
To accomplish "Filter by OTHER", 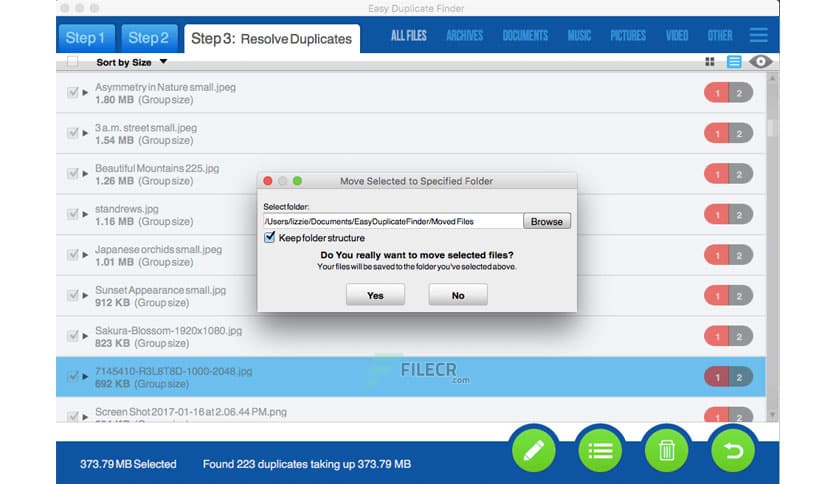I will [x=720, y=36].
